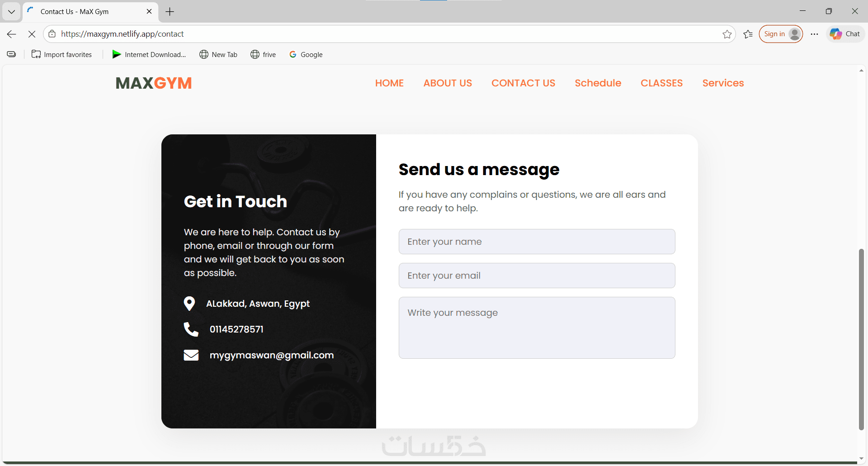
Task: Click the address bar URL
Action: click(x=122, y=34)
